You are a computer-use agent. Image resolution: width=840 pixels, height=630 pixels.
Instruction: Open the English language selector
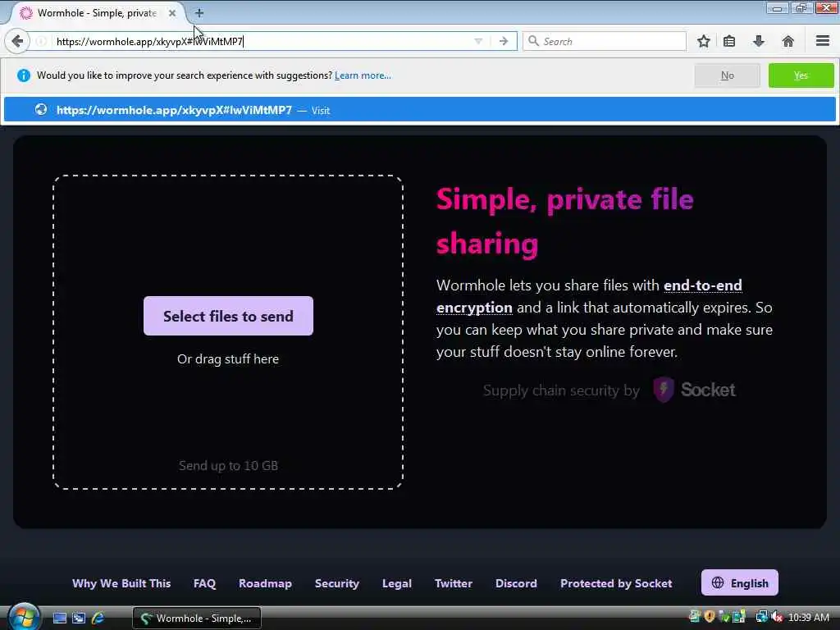pyautogui.click(x=740, y=583)
